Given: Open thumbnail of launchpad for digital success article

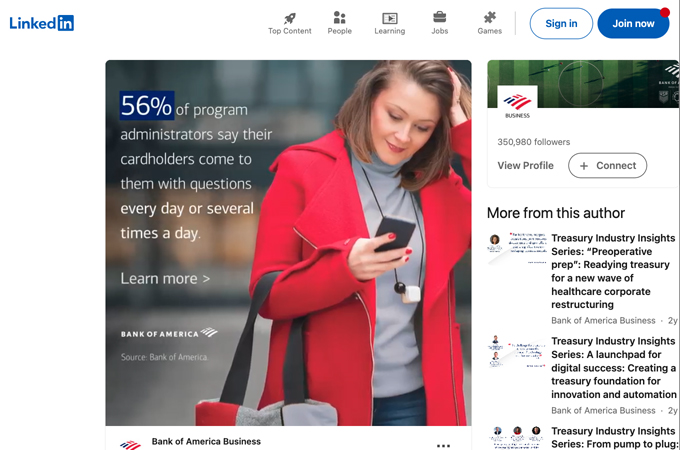Looking at the screenshot, I should 517,351.
